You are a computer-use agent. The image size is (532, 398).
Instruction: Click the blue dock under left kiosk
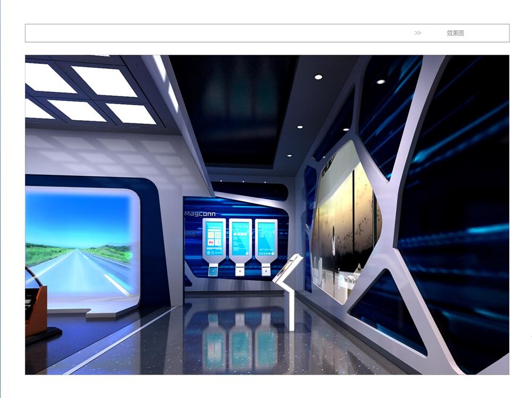tap(213, 271)
